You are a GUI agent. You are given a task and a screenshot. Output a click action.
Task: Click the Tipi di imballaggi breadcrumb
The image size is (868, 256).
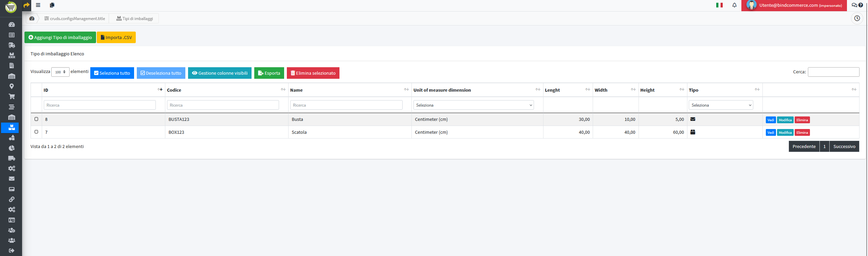pos(134,19)
